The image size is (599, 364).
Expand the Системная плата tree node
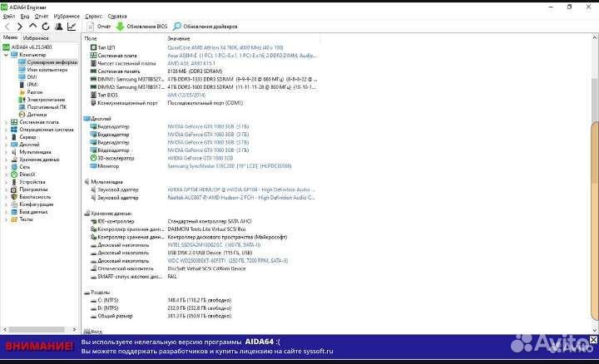tap(6, 122)
